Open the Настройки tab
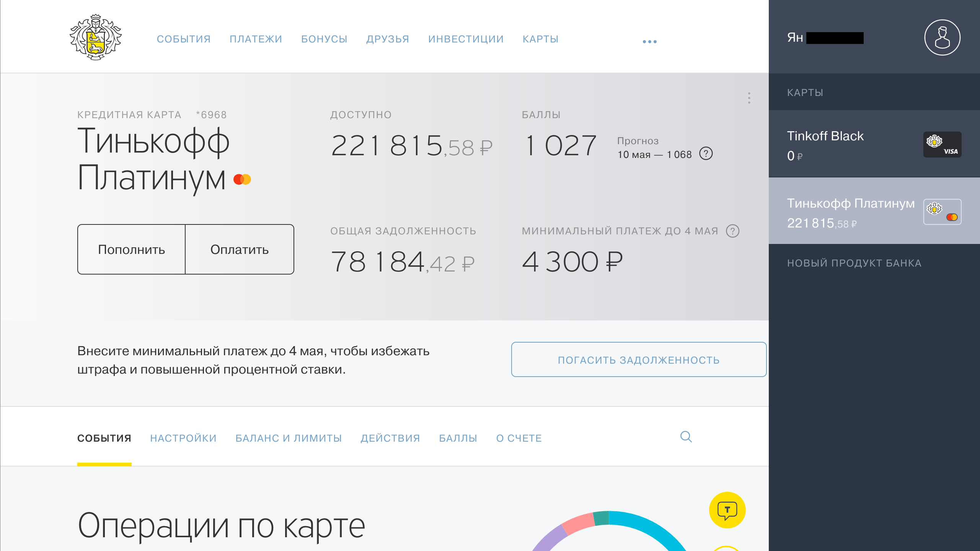 (x=183, y=438)
